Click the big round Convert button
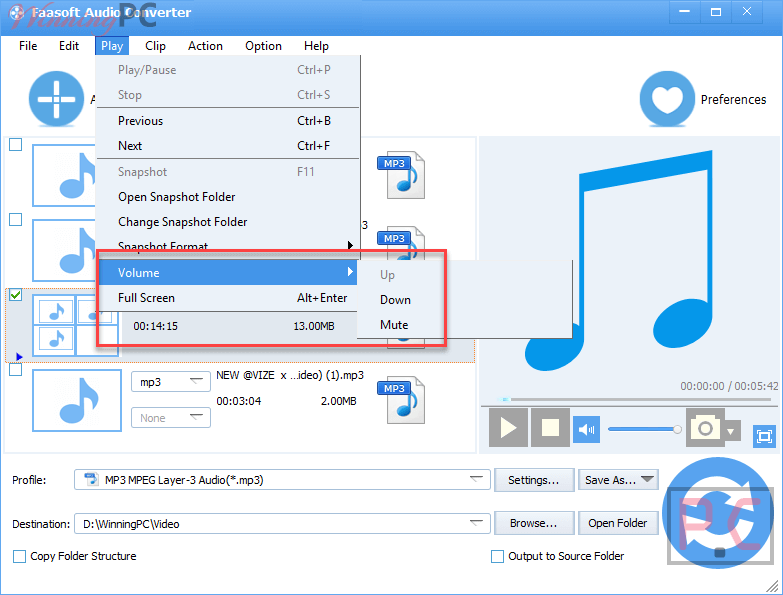The image size is (783, 595). (x=718, y=513)
